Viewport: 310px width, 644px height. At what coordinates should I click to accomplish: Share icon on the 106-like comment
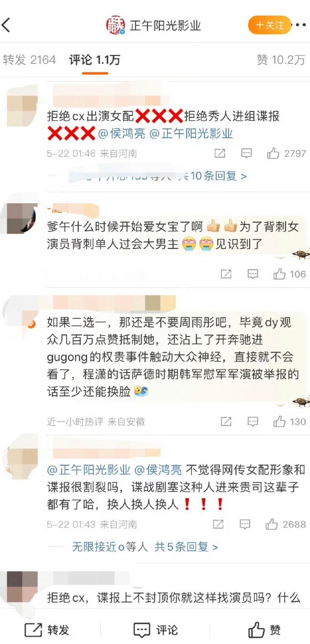coord(226,274)
